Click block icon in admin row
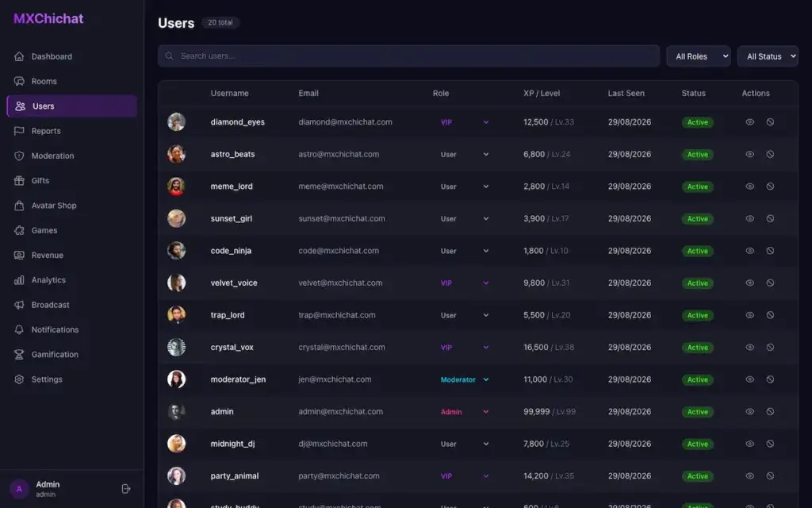Viewport: 812px width, 508px height. (x=770, y=412)
